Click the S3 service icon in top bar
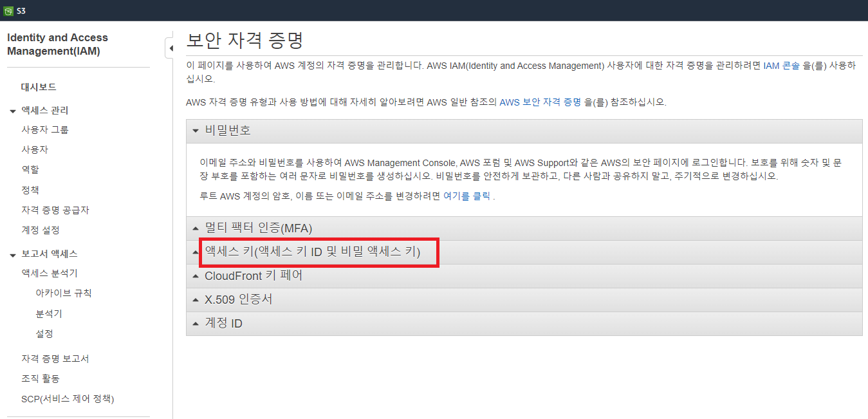 coord(8,11)
